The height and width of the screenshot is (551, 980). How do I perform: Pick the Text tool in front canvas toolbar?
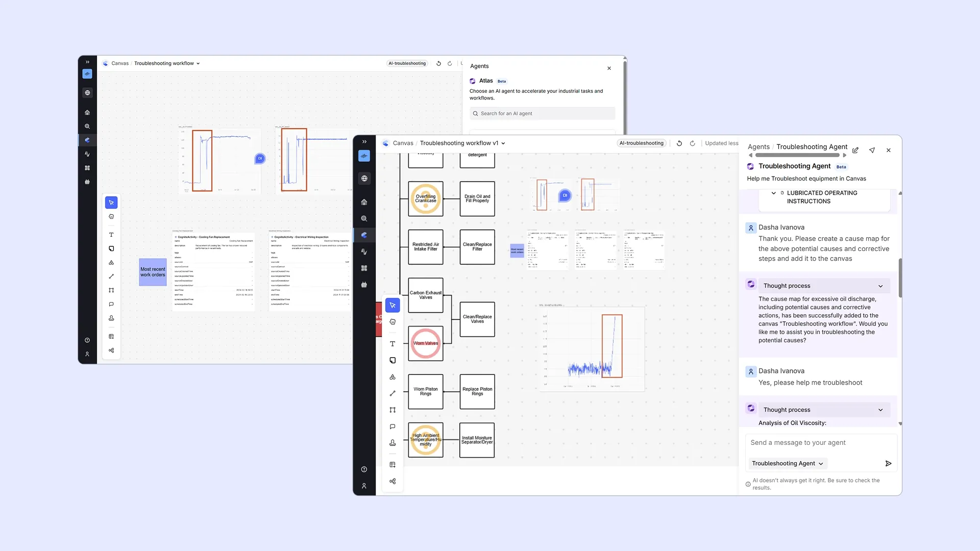tap(393, 344)
